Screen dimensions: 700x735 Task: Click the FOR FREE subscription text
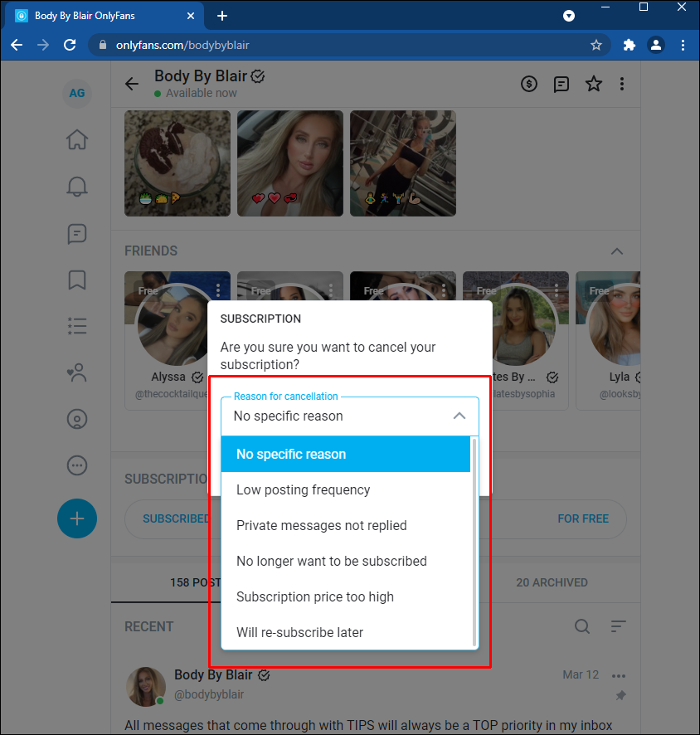[583, 518]
